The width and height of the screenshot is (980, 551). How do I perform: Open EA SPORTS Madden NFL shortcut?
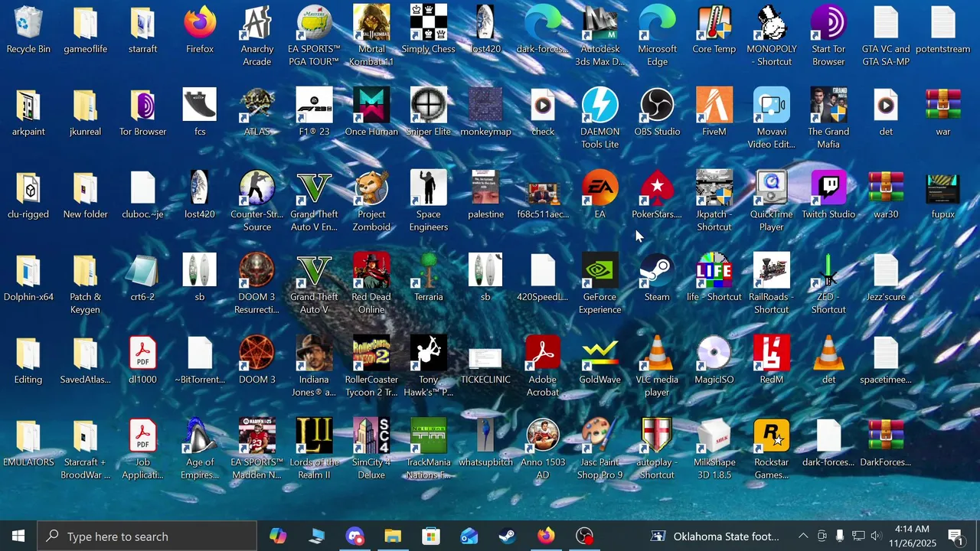(257, 450)
